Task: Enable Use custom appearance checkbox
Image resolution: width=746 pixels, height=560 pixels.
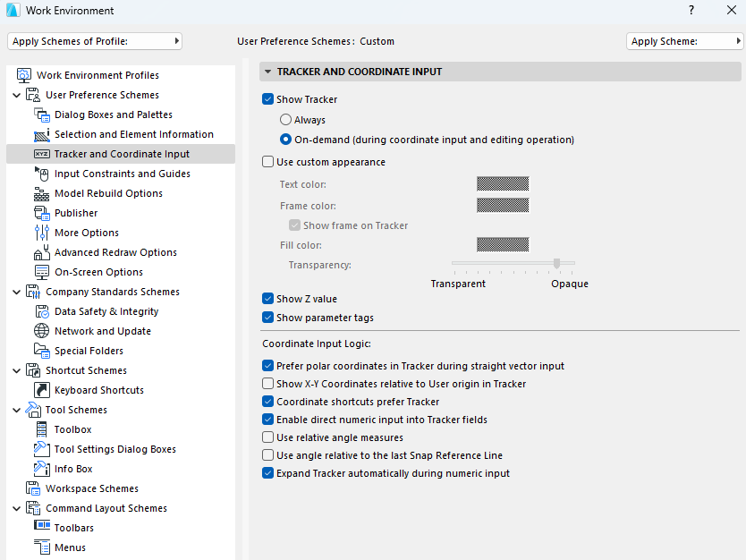Action: pyautogui.click(x=268, y=162)
